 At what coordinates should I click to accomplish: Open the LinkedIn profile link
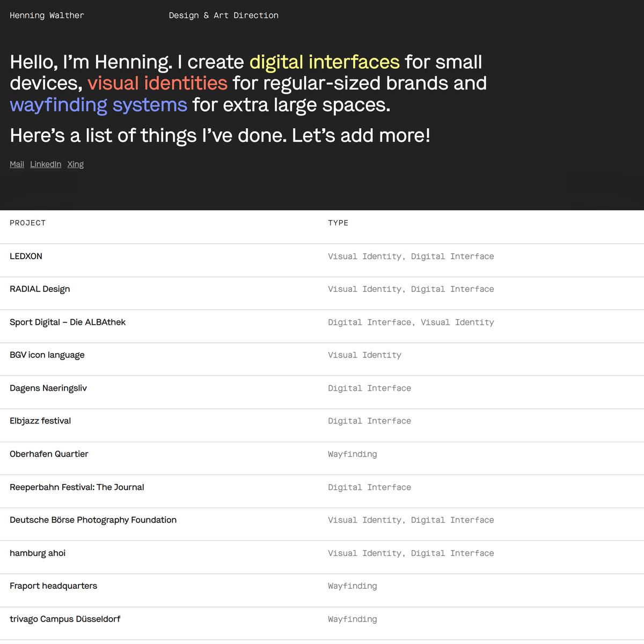pos(46,164)
